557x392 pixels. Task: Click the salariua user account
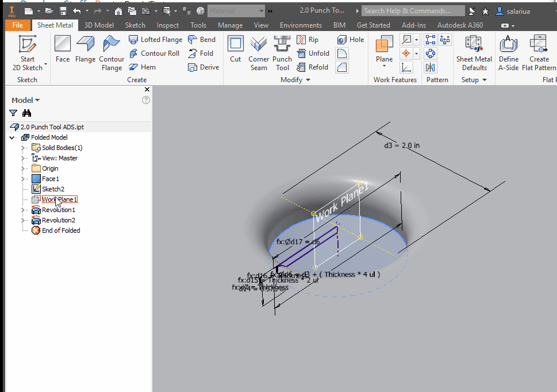click(513, 11)
